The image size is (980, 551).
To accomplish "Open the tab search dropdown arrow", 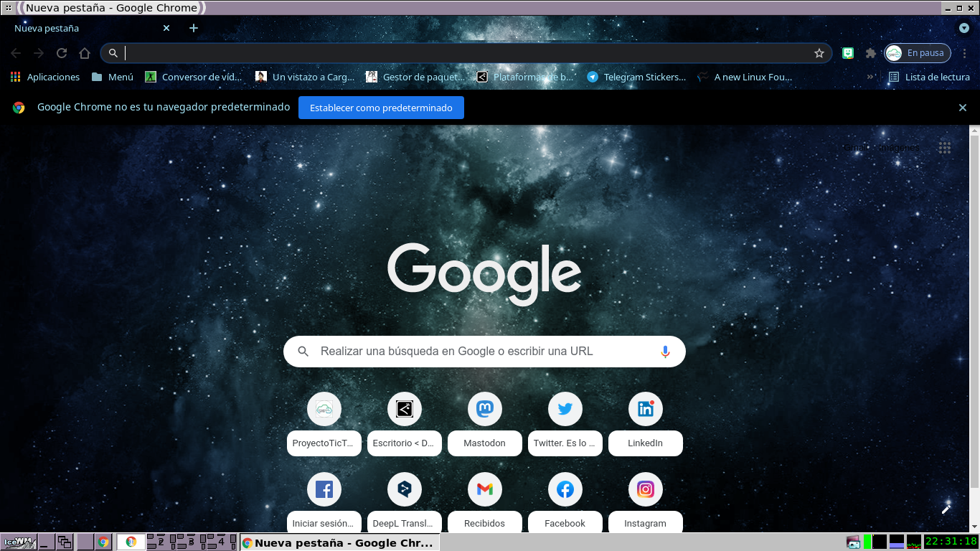I will (964, 28).
